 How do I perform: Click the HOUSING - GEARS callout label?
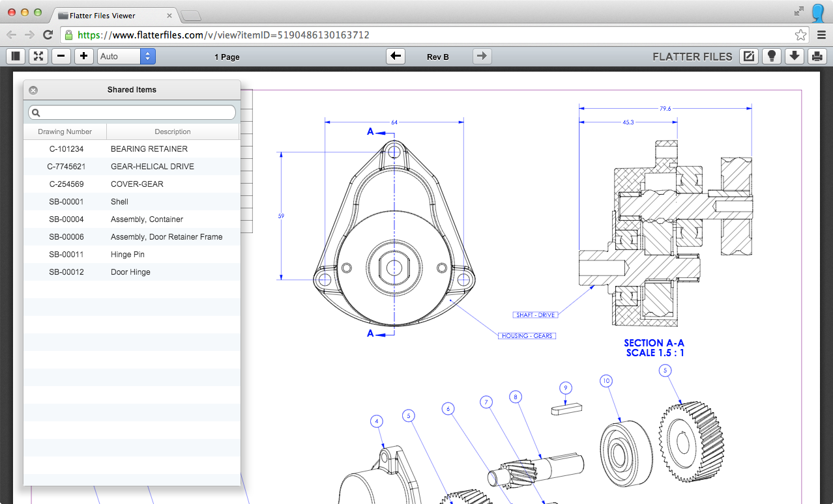pyautogui.click(x=527, y=336)
